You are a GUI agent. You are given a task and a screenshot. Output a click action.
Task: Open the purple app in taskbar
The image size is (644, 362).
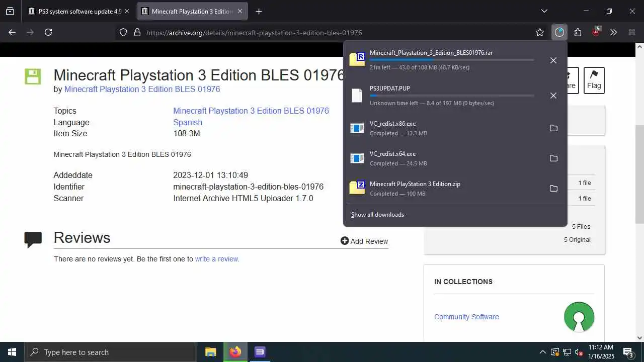[x=260, y=352]
